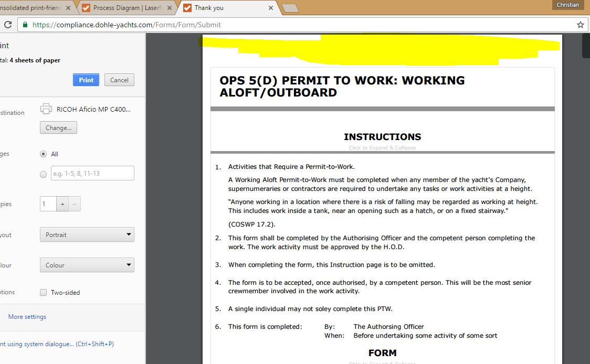Viewport: 590px width, 364px height.
Task: Click 'Before undertaking some activity of some sort'
Action: (425, 336)
